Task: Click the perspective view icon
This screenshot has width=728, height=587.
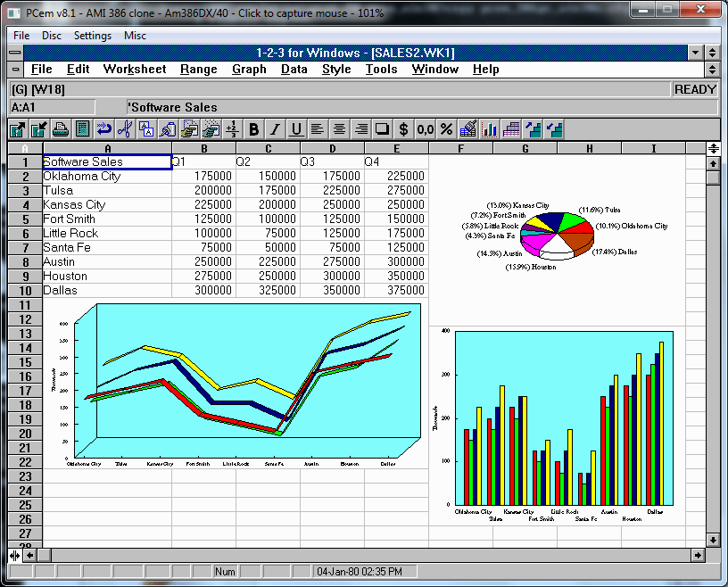Action: click(x=510, y=129)
